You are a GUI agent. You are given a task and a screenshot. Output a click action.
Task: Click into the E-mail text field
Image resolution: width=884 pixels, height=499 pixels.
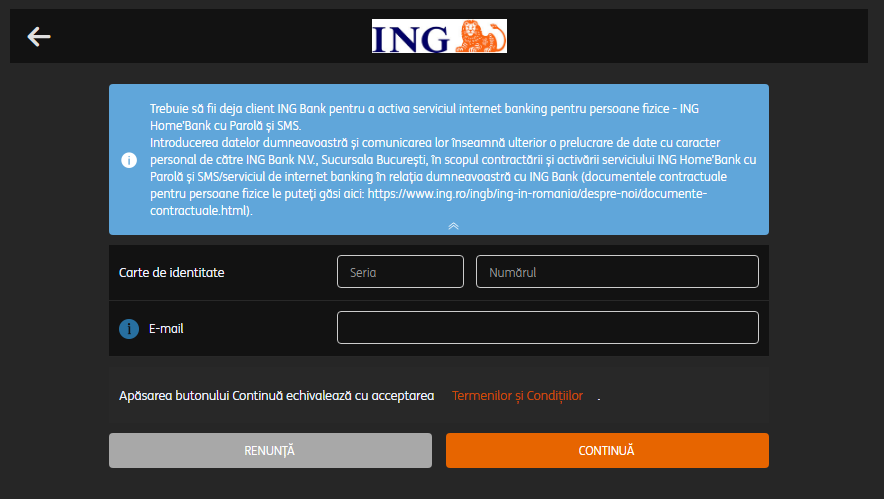pyautogui.click(x=547, y=328)
